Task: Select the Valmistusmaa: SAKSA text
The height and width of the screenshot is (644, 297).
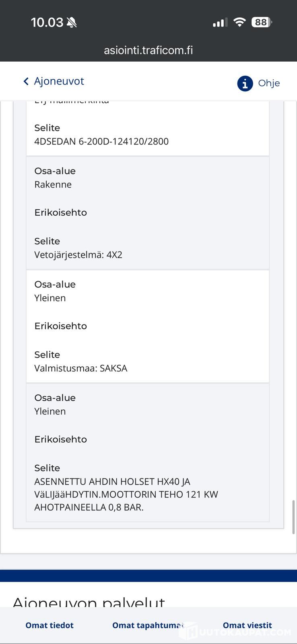Action: (x=80, y=368)
